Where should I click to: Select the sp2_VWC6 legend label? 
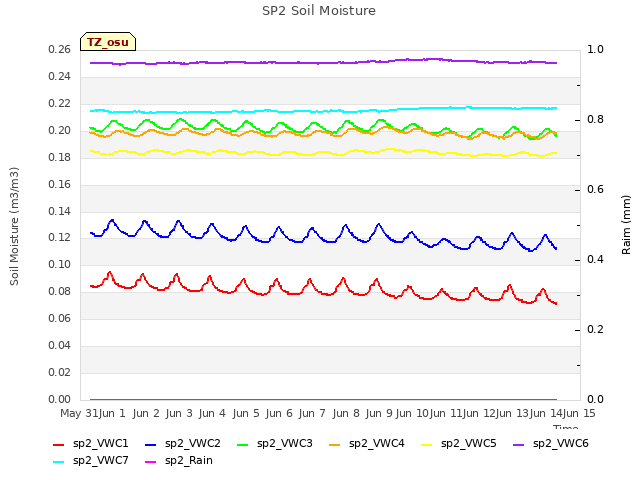click(x=560, y=444)
